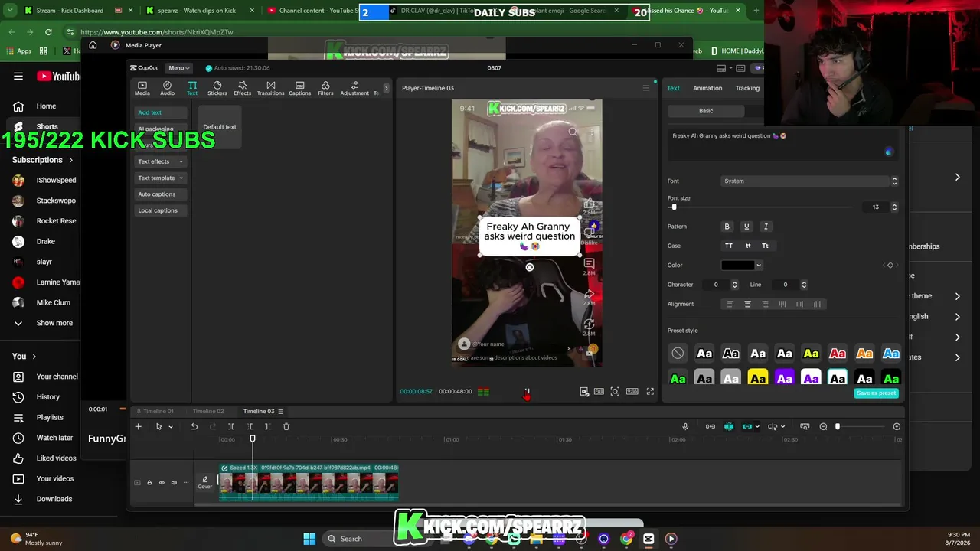980x551 pixels.
Task: Click the Local captions button
Action: tap(160, 210)
